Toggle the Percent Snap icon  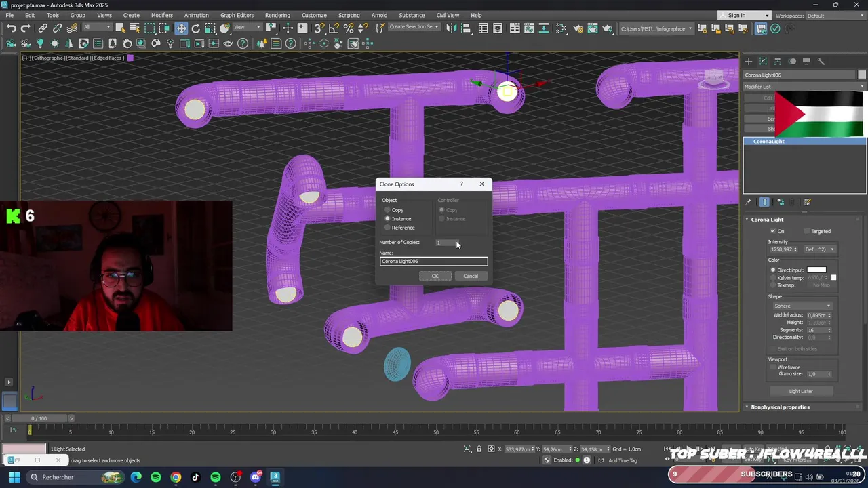(349, 28)
